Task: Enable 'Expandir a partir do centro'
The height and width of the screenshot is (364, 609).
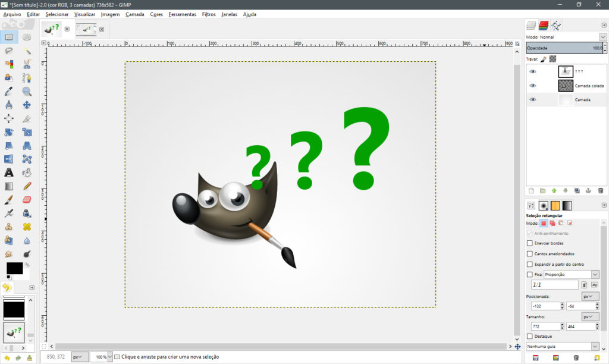Action: [x=530, y=264]
